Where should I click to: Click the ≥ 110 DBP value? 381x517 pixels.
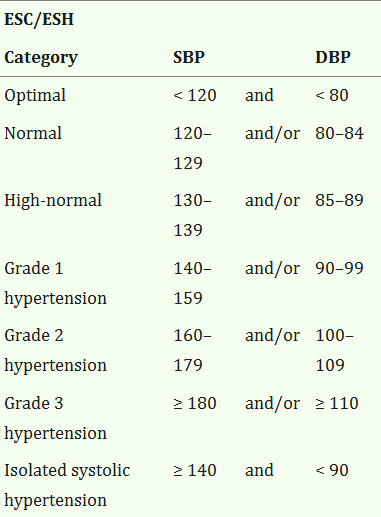click(x=337, y=403)
